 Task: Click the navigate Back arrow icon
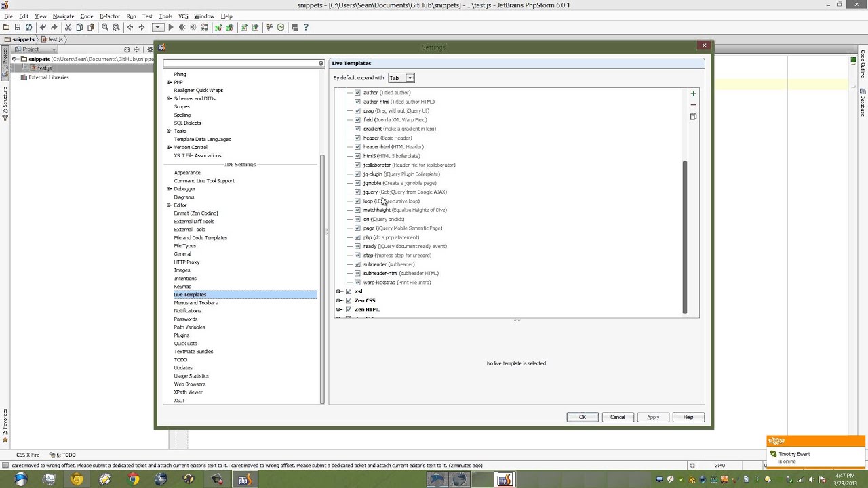point(130,27)
